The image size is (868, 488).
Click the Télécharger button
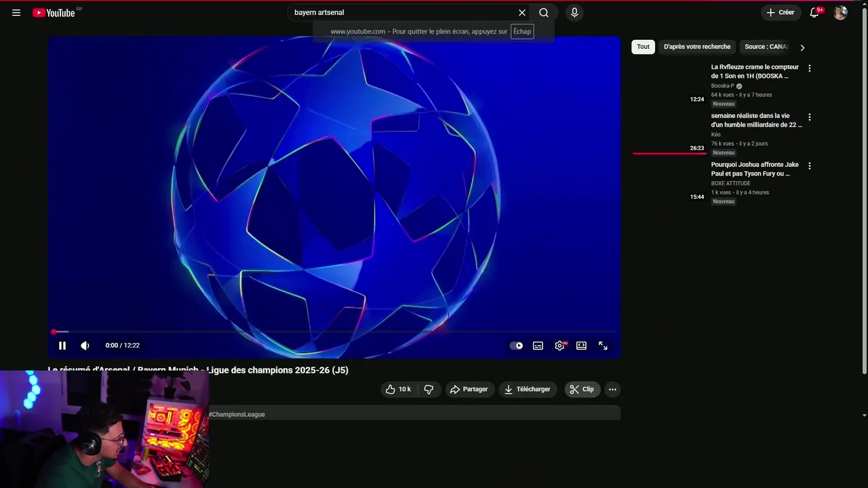coord(528,389)
